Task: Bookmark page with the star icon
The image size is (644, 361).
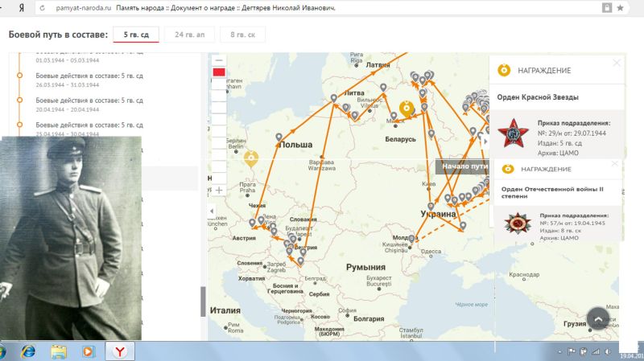Action: click(620, 8)
